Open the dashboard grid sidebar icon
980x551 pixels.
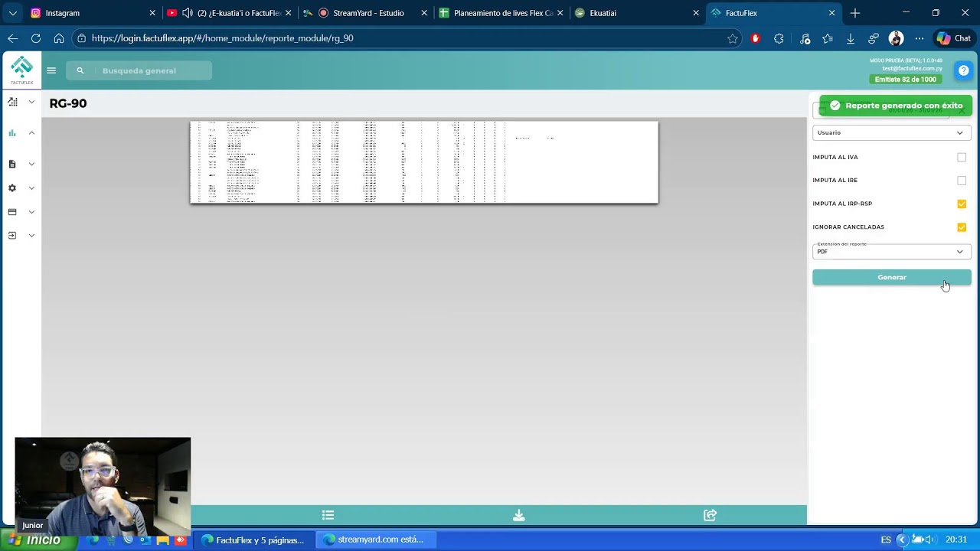pyautogui.click(x=12, y=102)
